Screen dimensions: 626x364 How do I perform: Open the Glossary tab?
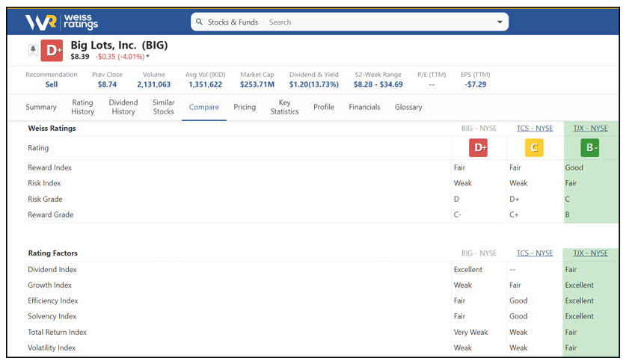coord(408,107)
